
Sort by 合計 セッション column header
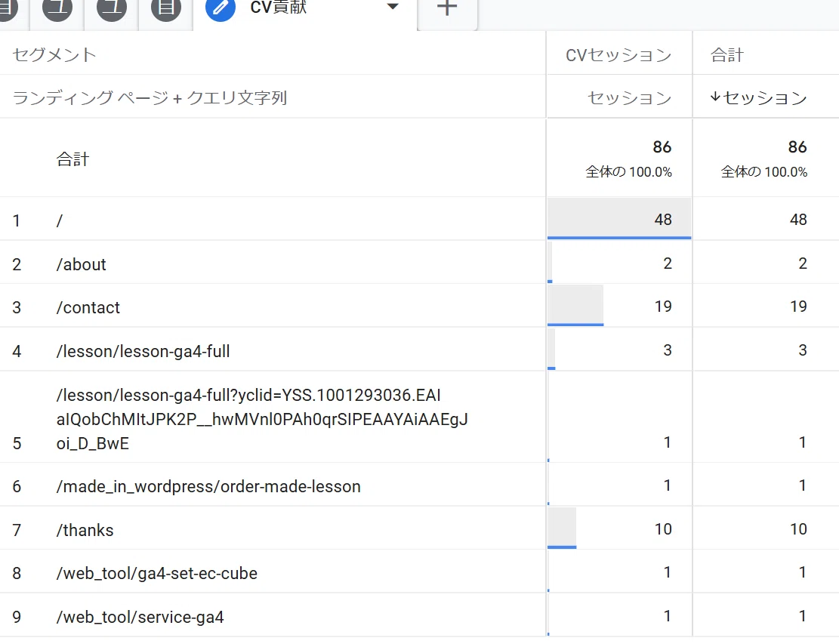point(759,97)
